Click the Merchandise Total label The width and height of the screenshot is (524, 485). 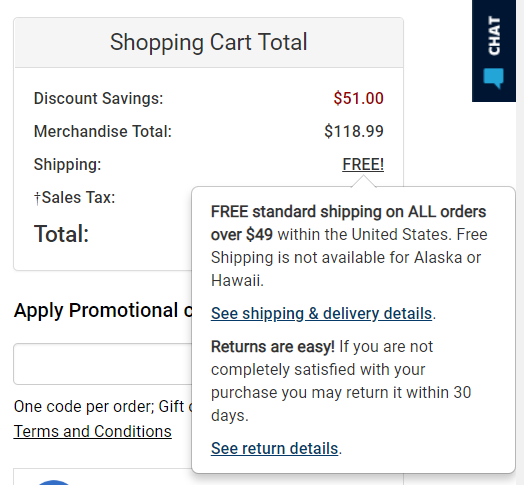[103, 131]
